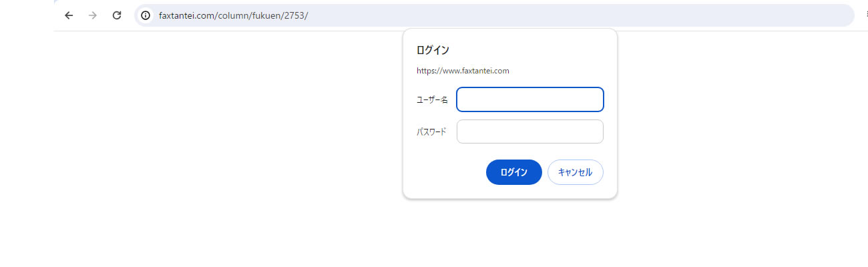Click the ログイン dialog heading
Screen dimensions: 868x267
[x=433, y=50]
